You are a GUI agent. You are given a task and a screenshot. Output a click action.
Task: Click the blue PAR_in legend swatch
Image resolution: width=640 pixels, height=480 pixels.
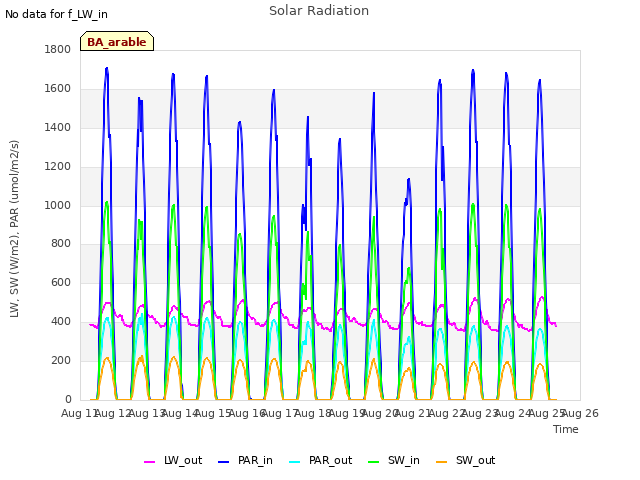click(224, 462)
